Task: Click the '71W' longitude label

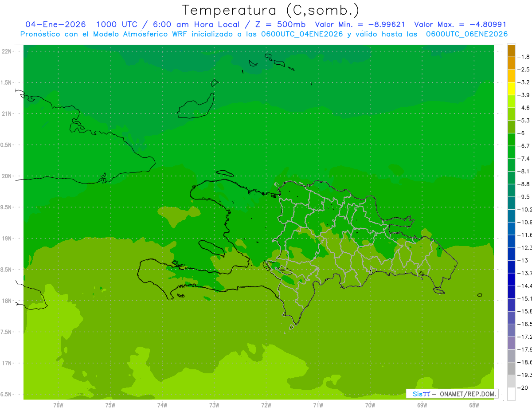Action: 318,405
